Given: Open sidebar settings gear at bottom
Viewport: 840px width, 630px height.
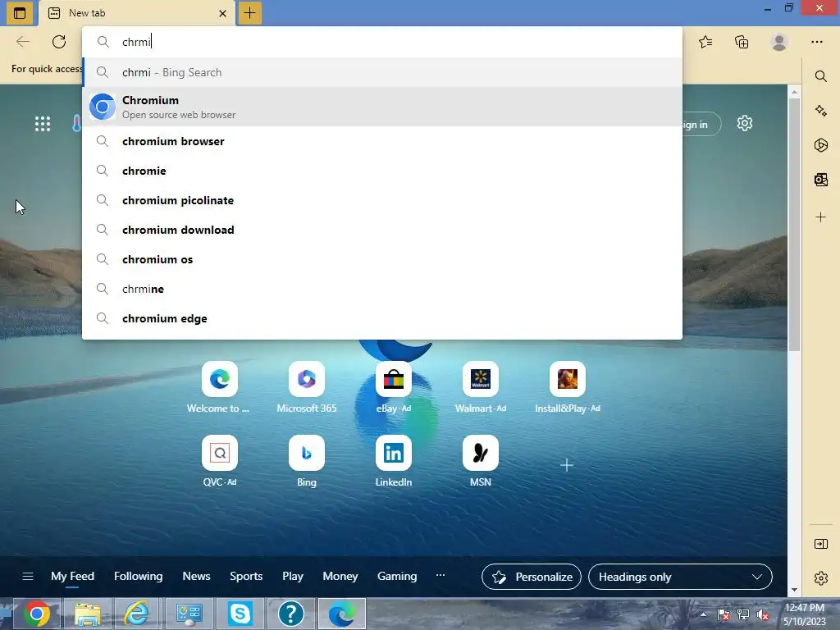Looking at the screenshot, I should [x=820, y=578].
